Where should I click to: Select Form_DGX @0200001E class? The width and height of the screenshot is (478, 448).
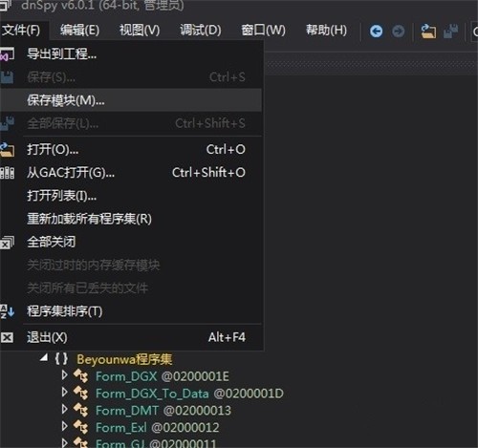163,376
